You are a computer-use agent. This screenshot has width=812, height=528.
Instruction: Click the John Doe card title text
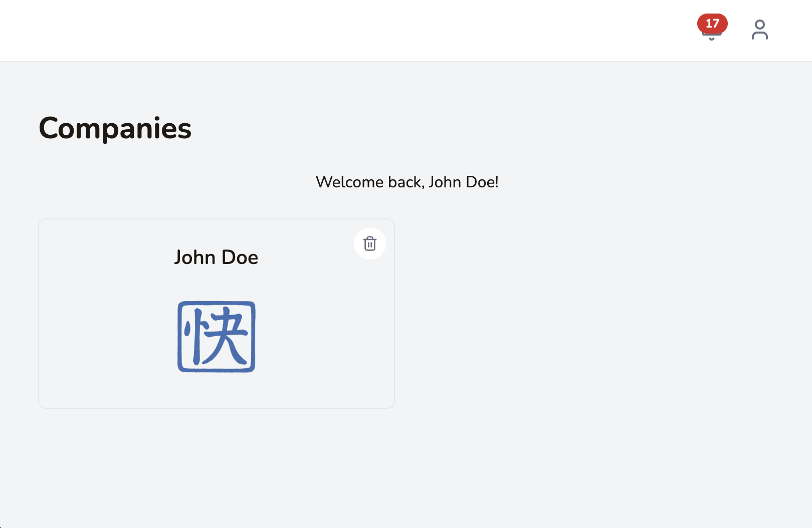216,257
